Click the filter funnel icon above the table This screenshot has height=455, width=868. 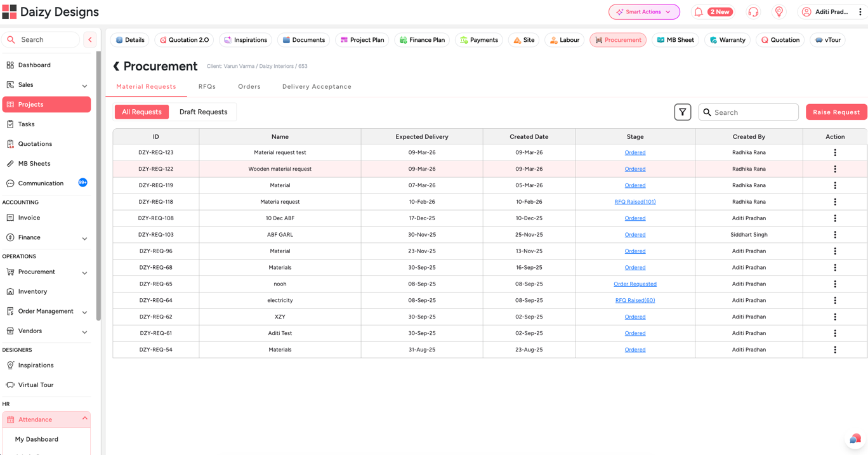tap(683, 112)
